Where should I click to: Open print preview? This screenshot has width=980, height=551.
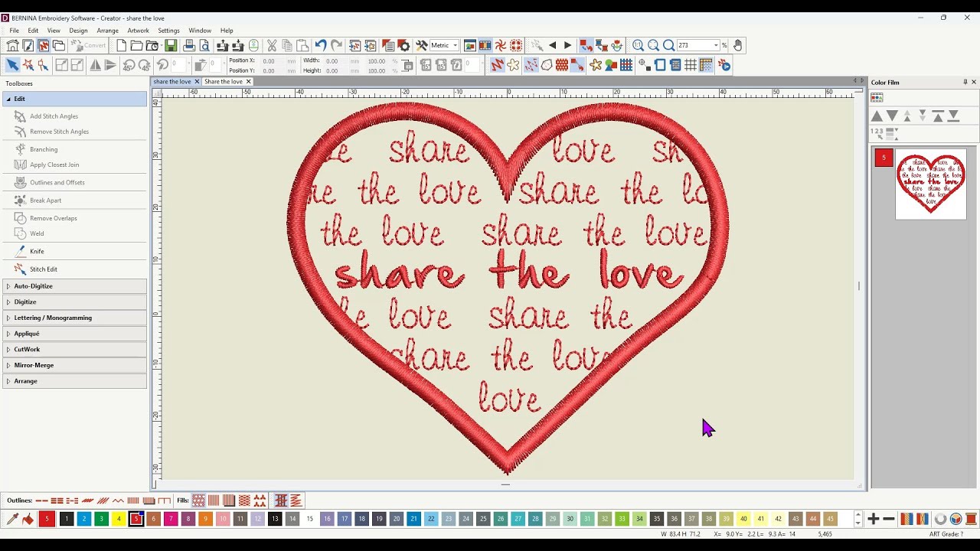pos(204,45)
